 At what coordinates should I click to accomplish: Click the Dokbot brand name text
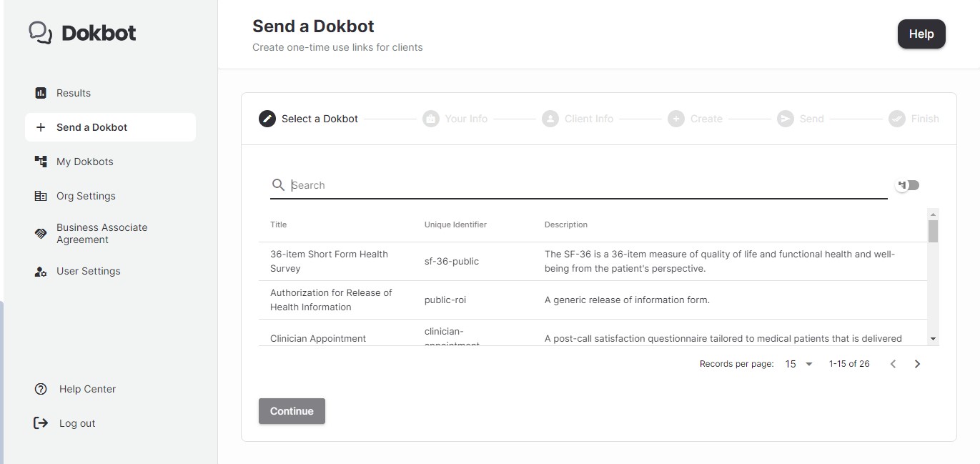pyautogui.click(x=99, y=33)
